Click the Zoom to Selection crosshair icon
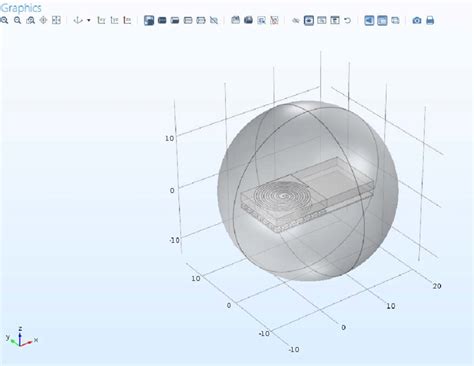474x366 pixels. (43, 20)
